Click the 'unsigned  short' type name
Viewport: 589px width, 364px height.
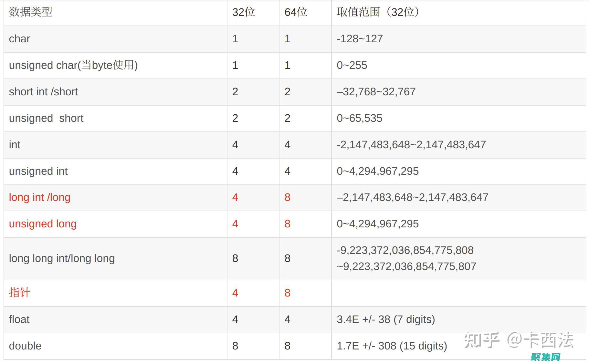pyautogui.click(x=46, y=118)
